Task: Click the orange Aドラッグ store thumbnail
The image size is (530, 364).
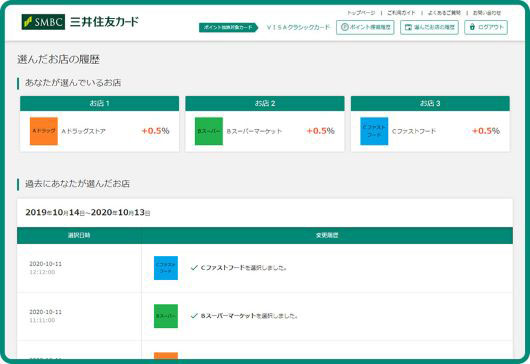Action: [44, 131]
